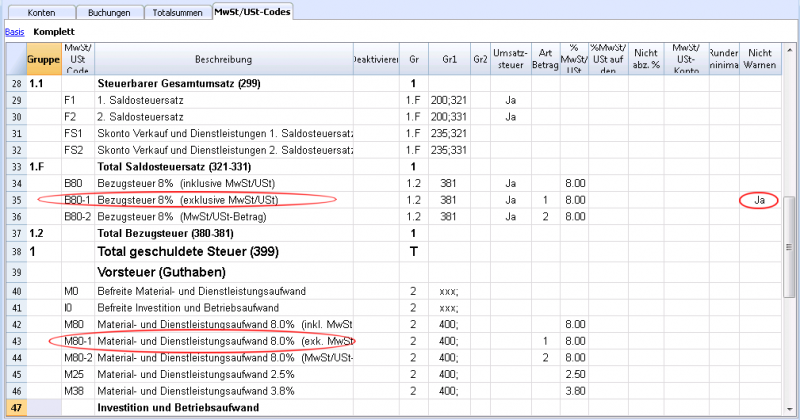The width and height of the screenshot is (800, 420).
Task: Select code cell M80-1
Action: 78,341
